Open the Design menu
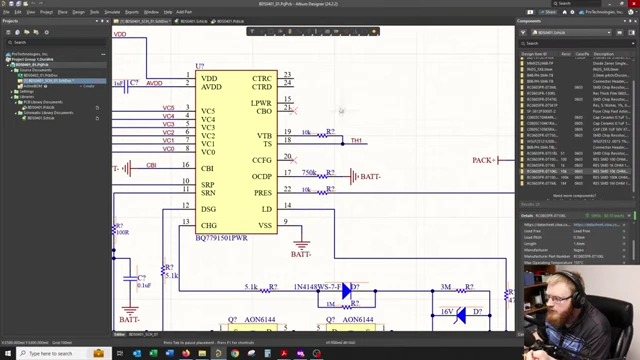 78,12
